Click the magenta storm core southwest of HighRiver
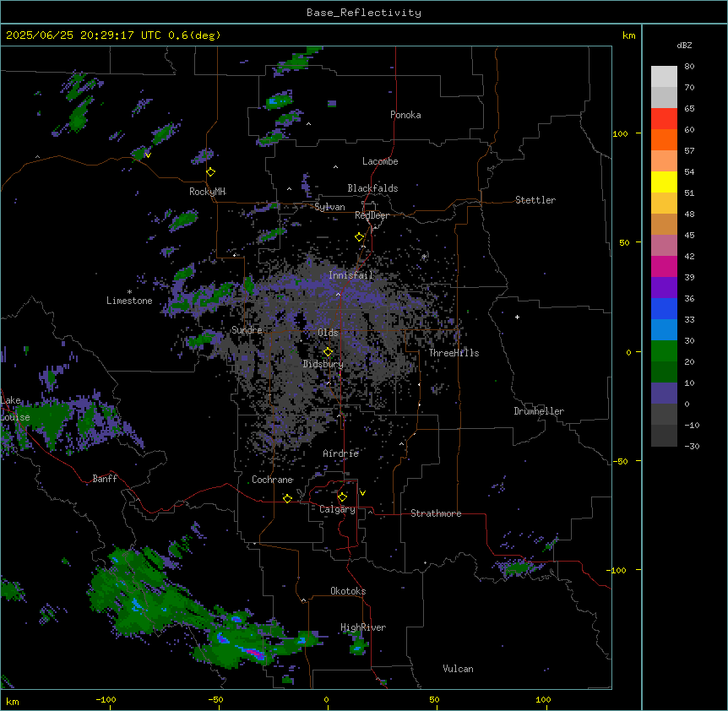The image size is (728, 711). point(255,654)
